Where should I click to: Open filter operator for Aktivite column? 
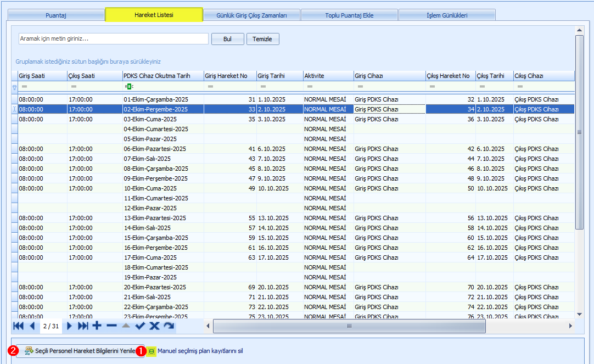[x=310, y=87]
